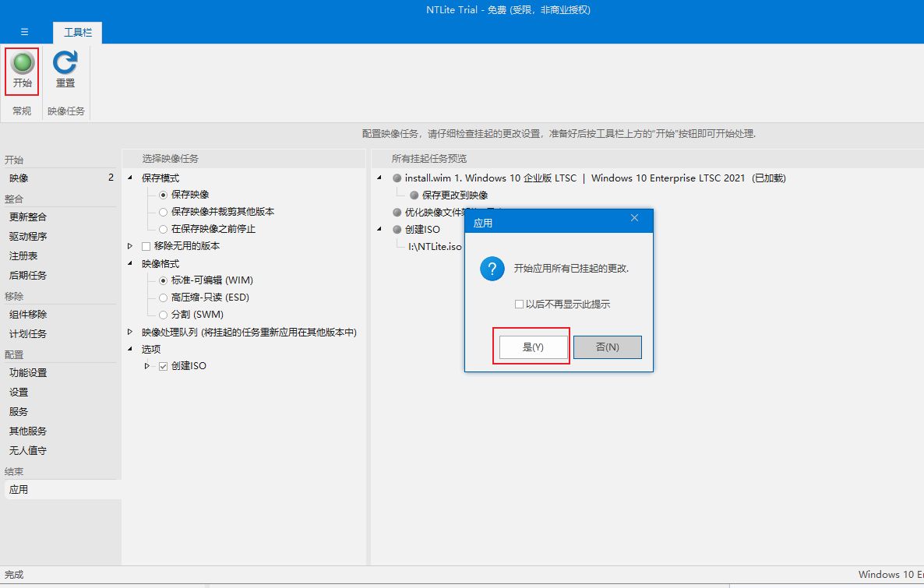Confirm with the 是(Y) button

click(533, 347)
